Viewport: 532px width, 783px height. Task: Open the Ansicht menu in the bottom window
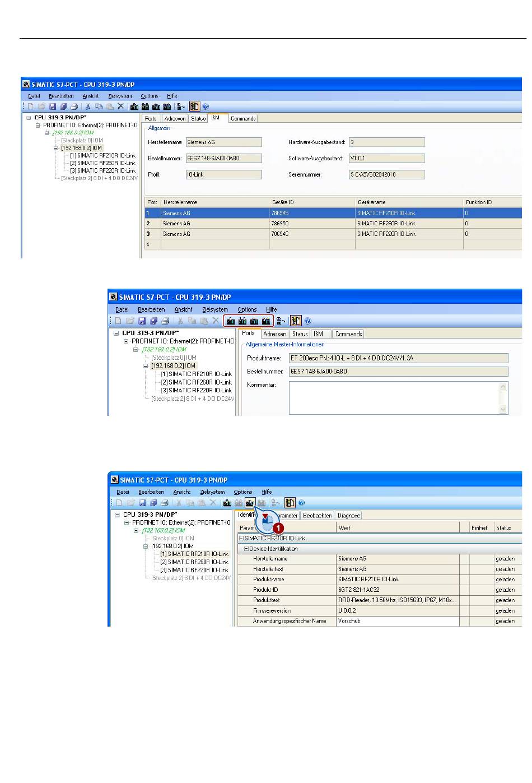[x=182, y=492]
